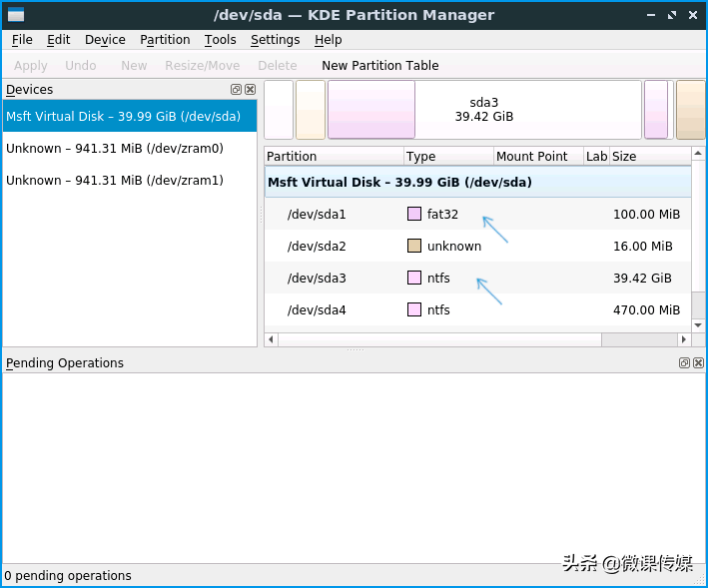Sort by Partition column header
Viewport: 708px width, 588px height.
click(x=334, y=156)
